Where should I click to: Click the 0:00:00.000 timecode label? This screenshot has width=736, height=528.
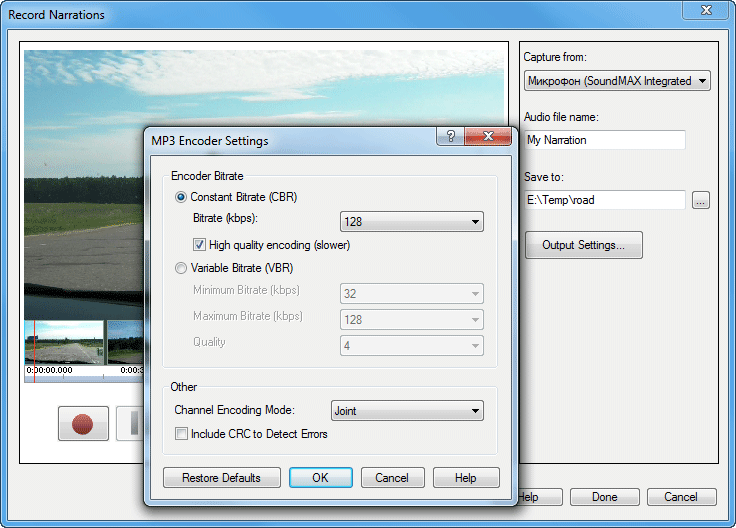pyautogui.click(x=50, y=370)
